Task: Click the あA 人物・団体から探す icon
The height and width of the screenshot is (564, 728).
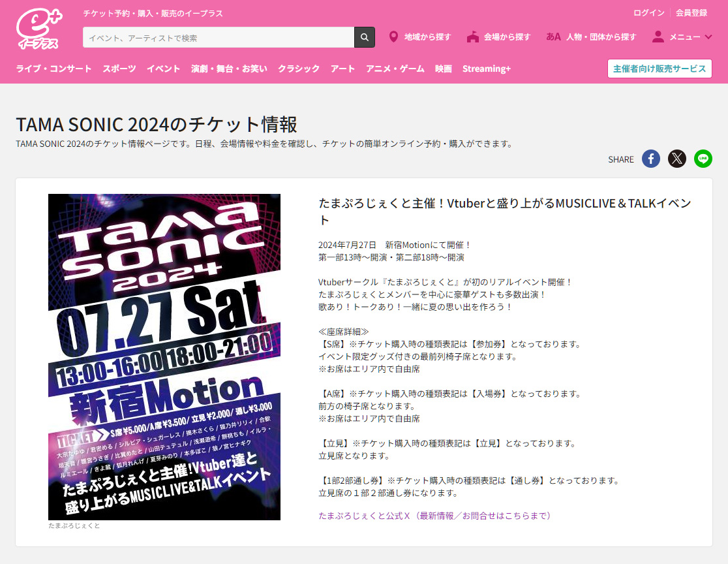Action: point(553,37)
